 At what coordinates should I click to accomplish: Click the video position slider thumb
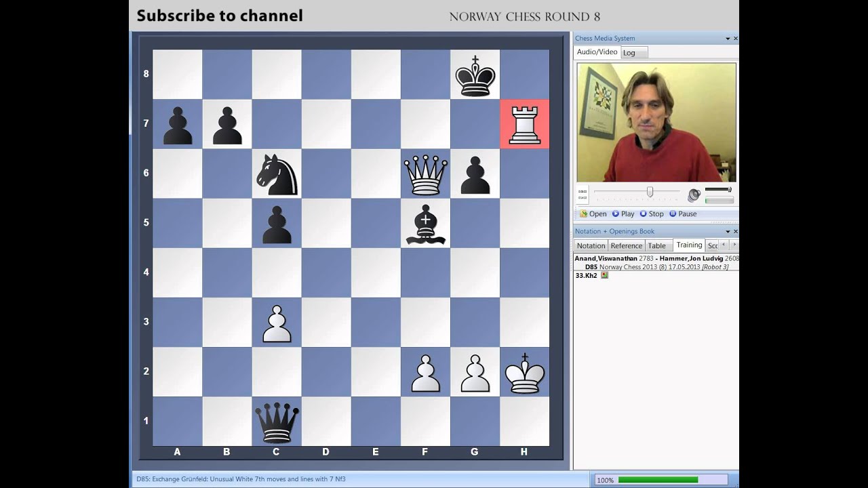point(650,192)
